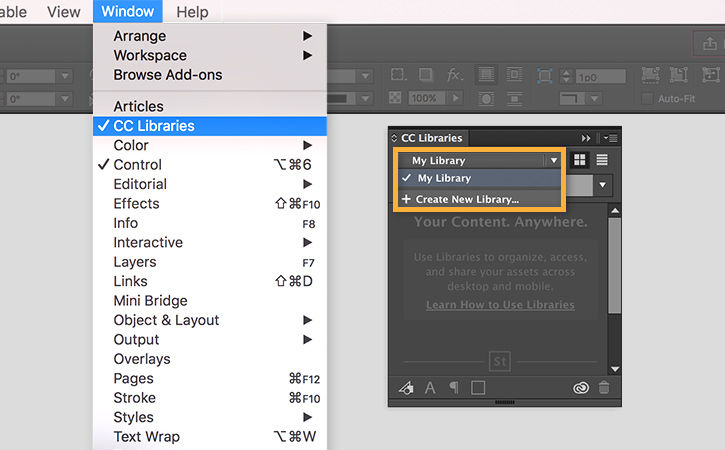This screenshot has height=450, width=725.
Task: Open the My Library dropdown arrow
Action: [553, 160]
